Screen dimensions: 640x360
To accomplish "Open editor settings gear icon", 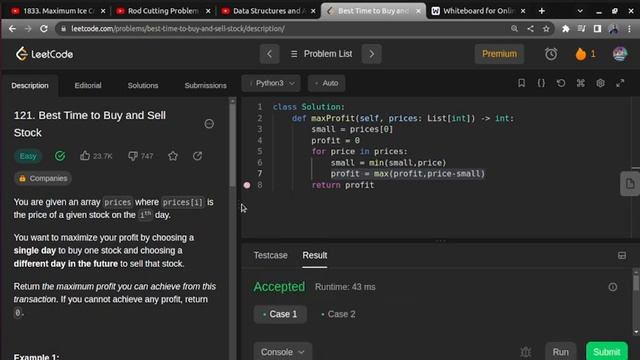I will click(x=600, y=83).
